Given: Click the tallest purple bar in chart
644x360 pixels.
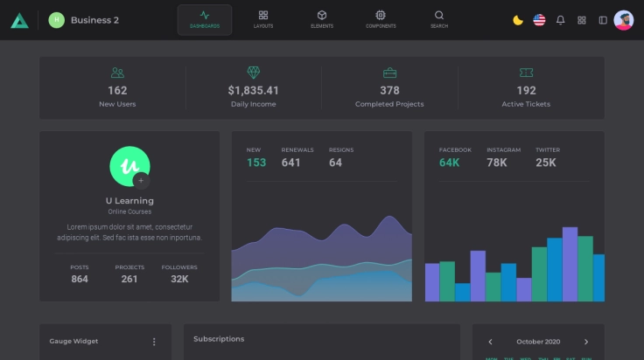Looking at the screenshot, I should (570, 264).
